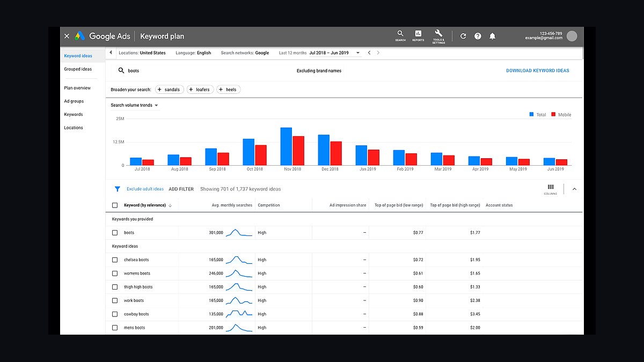Check the select-all keywords checkbox

click(115, 205)
